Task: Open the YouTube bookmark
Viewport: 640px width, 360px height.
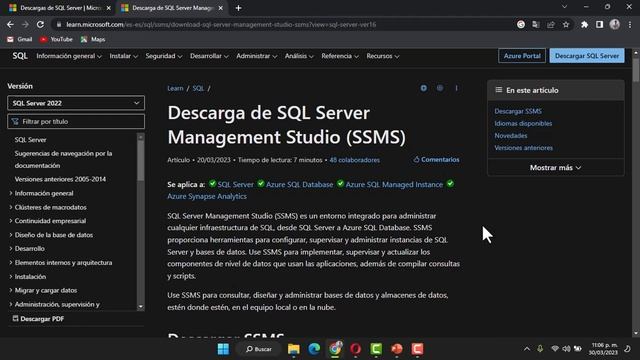Action: pos(56,39)
